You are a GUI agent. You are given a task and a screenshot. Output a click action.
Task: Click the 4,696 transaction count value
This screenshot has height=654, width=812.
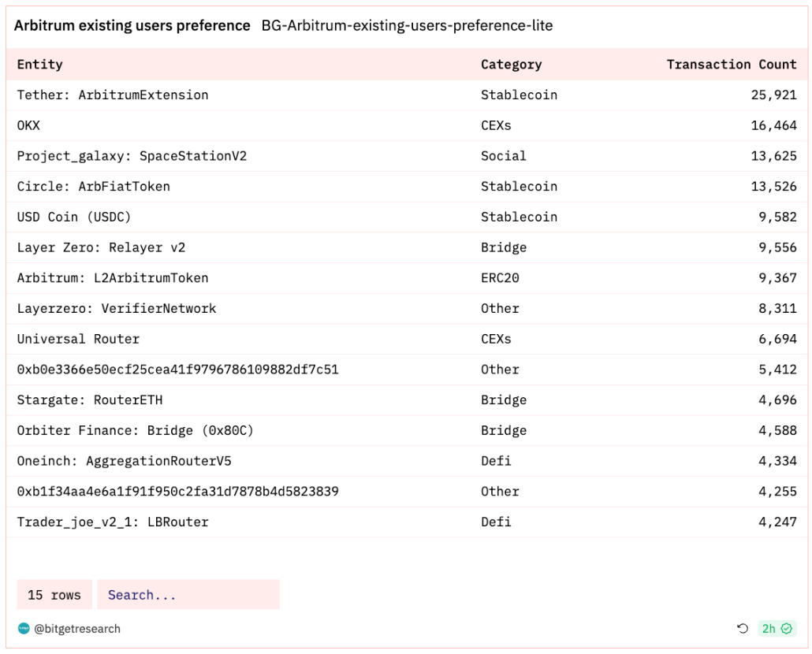click(777, 400)
